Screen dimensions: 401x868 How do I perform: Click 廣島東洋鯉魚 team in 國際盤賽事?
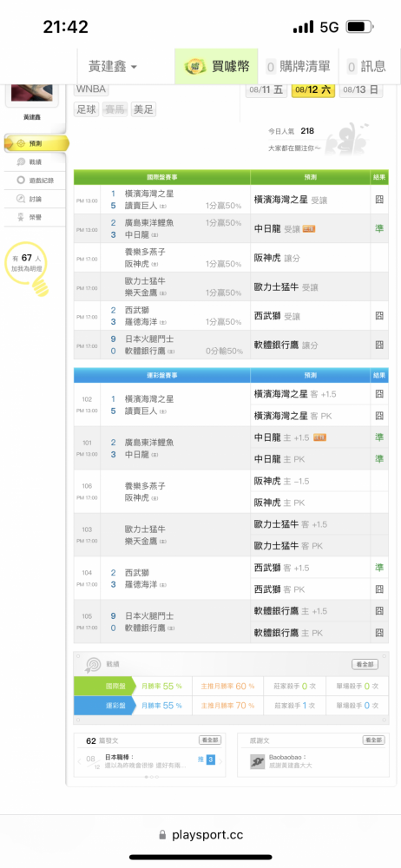coord(149,222)
